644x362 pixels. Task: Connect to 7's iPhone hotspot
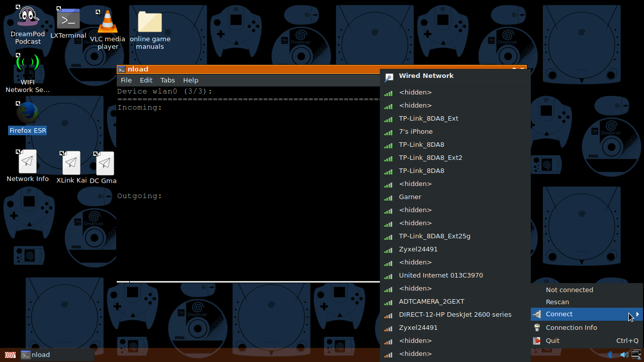pos(455,132)
